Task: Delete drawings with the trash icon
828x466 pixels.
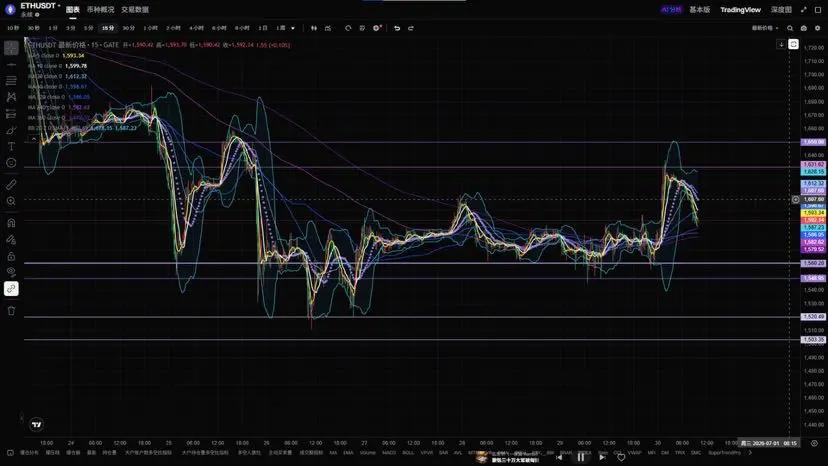Action: (11, 311)
